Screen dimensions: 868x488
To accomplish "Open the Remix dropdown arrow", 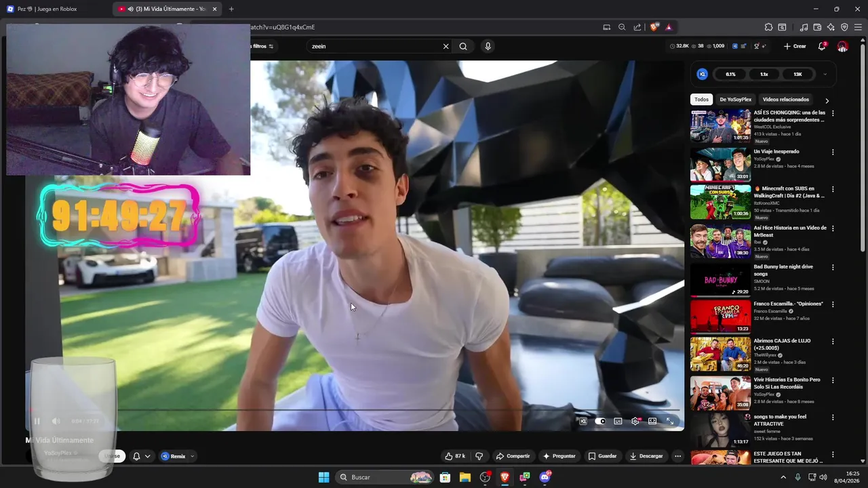I will pyautogui.click(x=192, y=456).
